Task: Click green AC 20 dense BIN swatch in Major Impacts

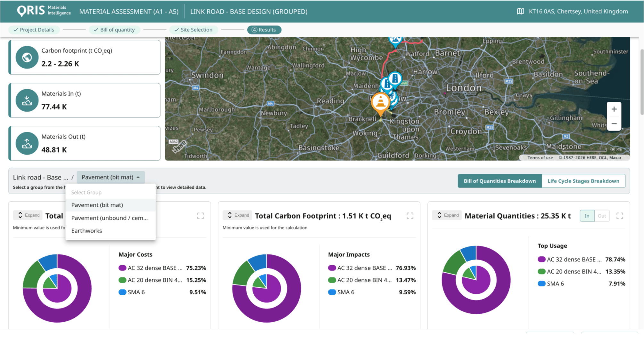Action: tap(332, 280)
